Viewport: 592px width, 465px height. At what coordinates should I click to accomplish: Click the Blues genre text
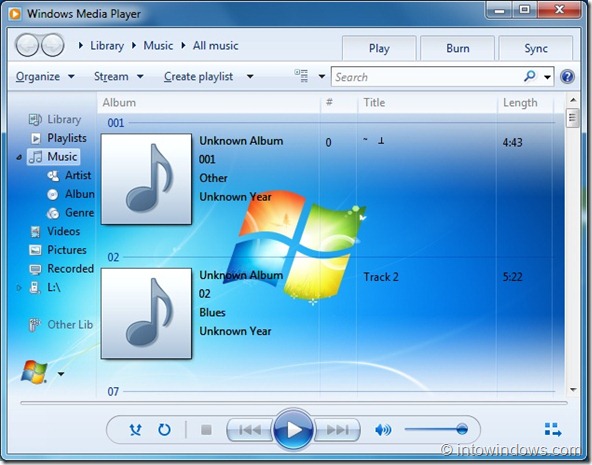pyautogui.click(x=212, y=313)
